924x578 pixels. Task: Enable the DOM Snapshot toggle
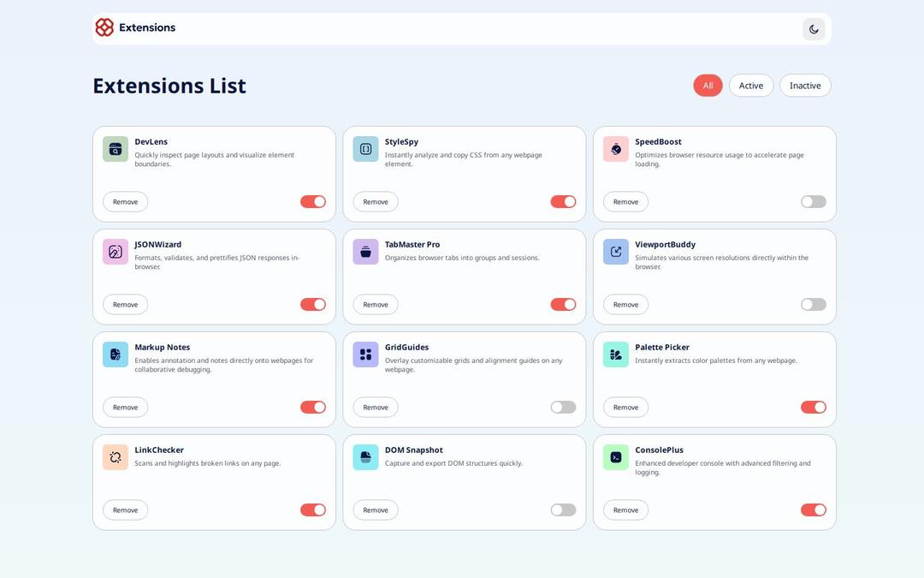pyautogui.click(x=563, y=510)
